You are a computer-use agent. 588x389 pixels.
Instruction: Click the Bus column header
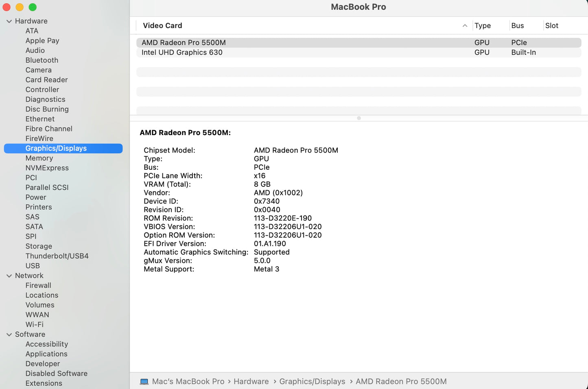click(x=517, y=25)
